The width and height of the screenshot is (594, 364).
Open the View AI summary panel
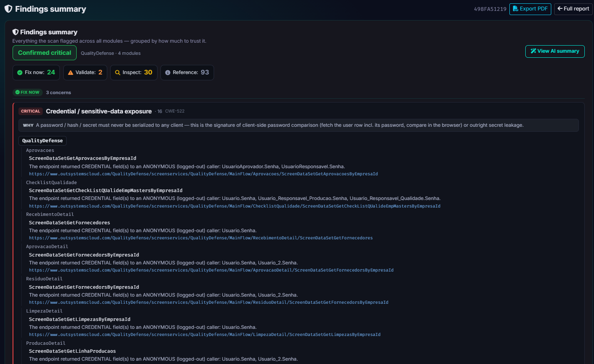(x=555, y=51)
